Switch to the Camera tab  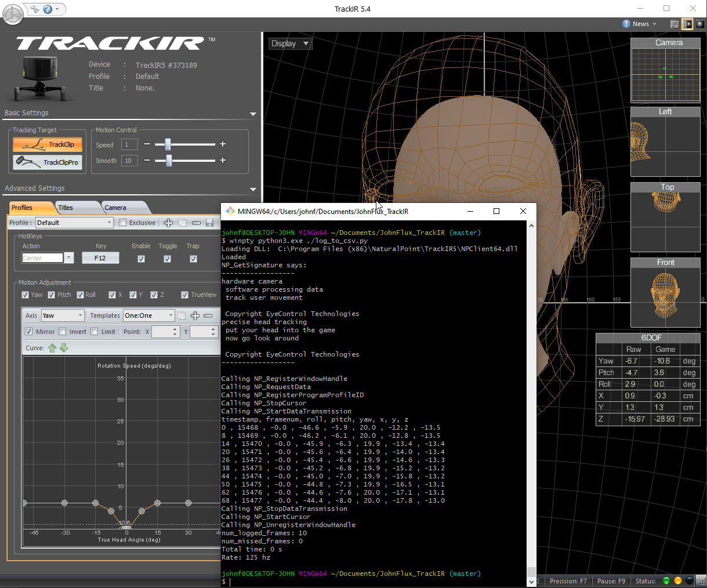tap(115, 208)
